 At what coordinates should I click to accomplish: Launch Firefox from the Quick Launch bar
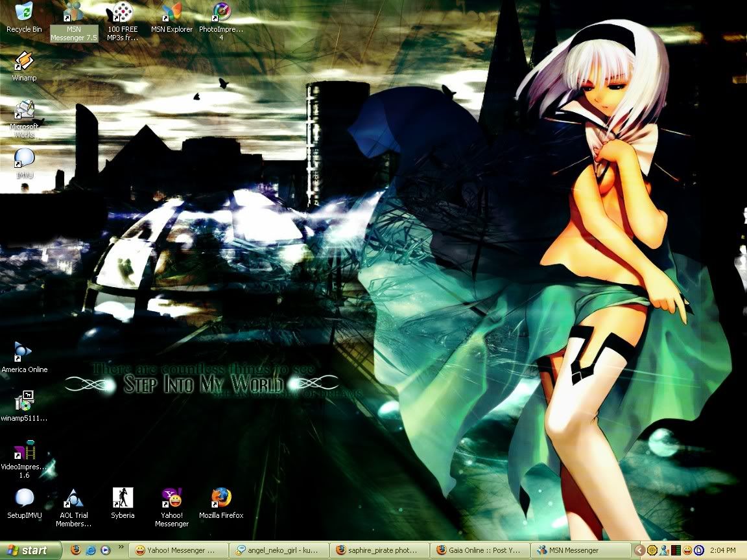coord(76,550)
